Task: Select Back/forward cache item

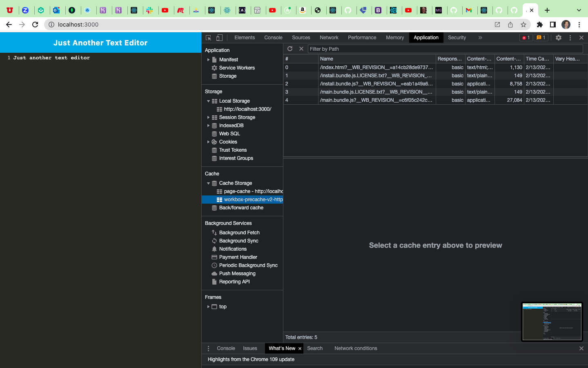Action: 241,208
